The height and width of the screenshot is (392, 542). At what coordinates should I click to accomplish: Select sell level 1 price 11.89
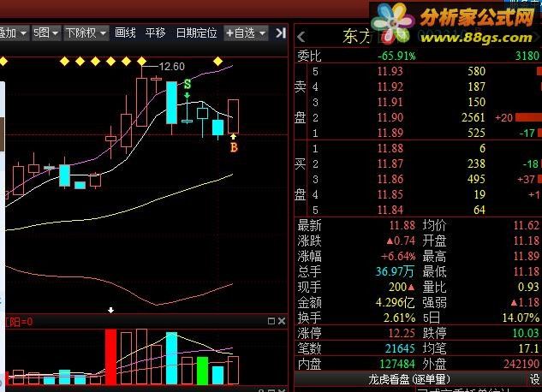390,133
